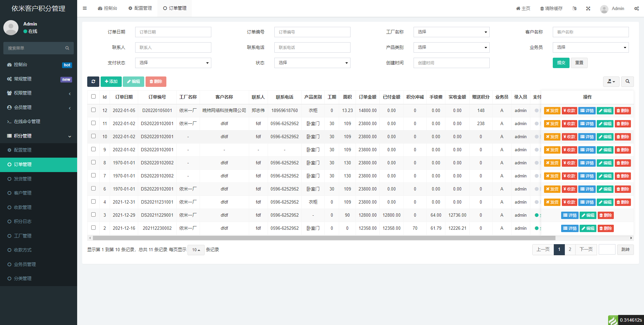Click the sidebar menu search icon
Image resolution: width=644 pixels, height=325 pixels.
click(67, 48)
